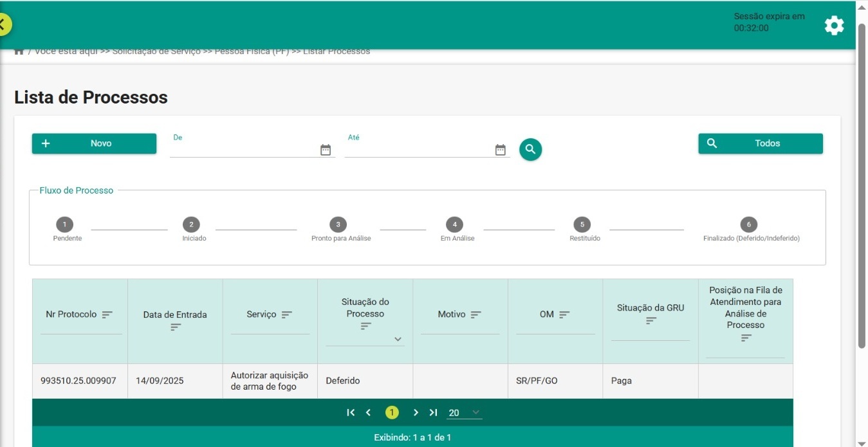Open the 'Até' date calendar picker
868x447 pixels.
(501, 150)
